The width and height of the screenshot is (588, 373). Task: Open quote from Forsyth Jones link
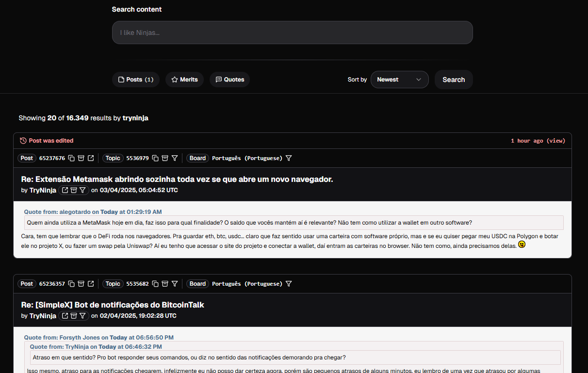[x=99, y=338]
